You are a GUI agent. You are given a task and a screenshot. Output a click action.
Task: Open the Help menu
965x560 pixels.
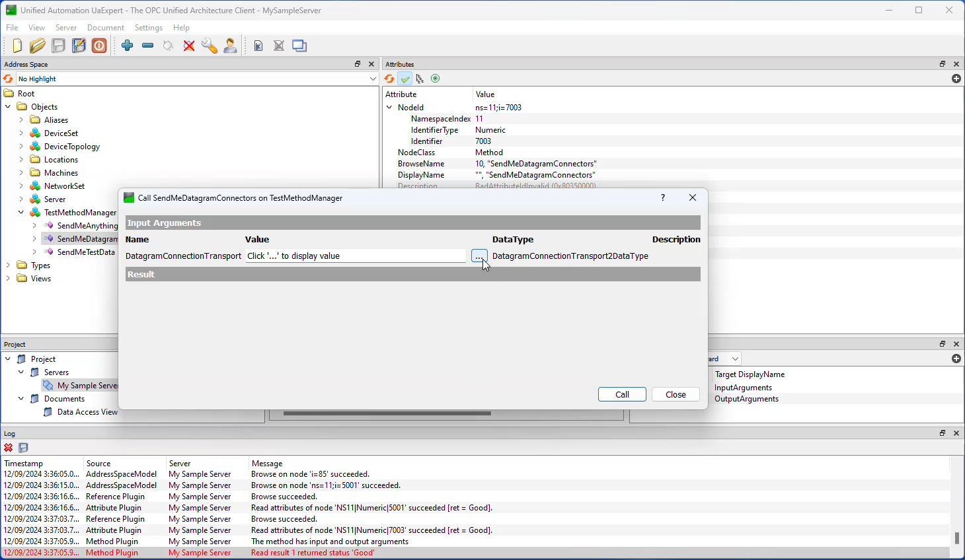tap(181, 28)
